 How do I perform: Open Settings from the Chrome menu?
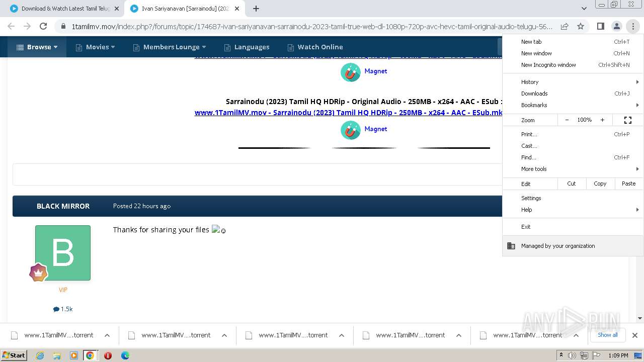573,198
